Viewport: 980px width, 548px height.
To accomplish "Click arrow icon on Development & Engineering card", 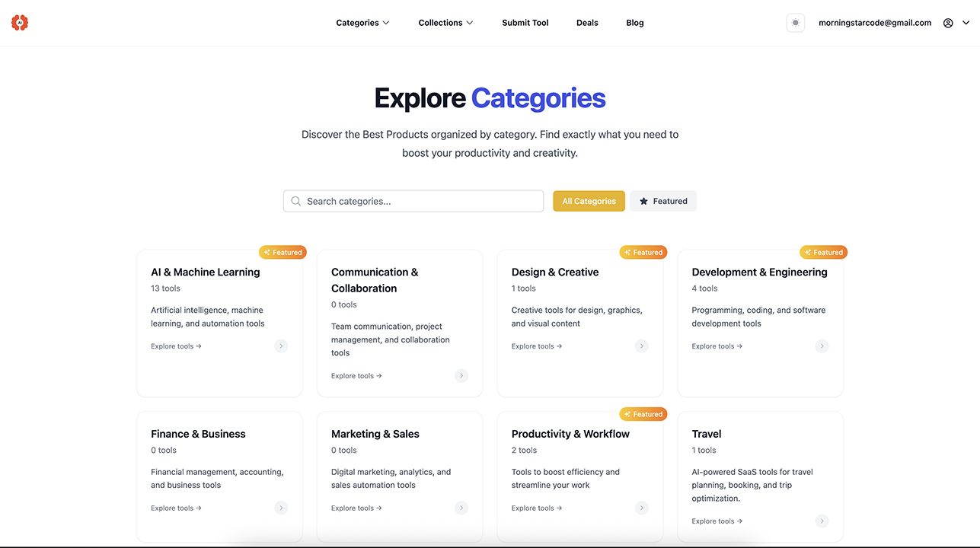I will tap(822, 346).
